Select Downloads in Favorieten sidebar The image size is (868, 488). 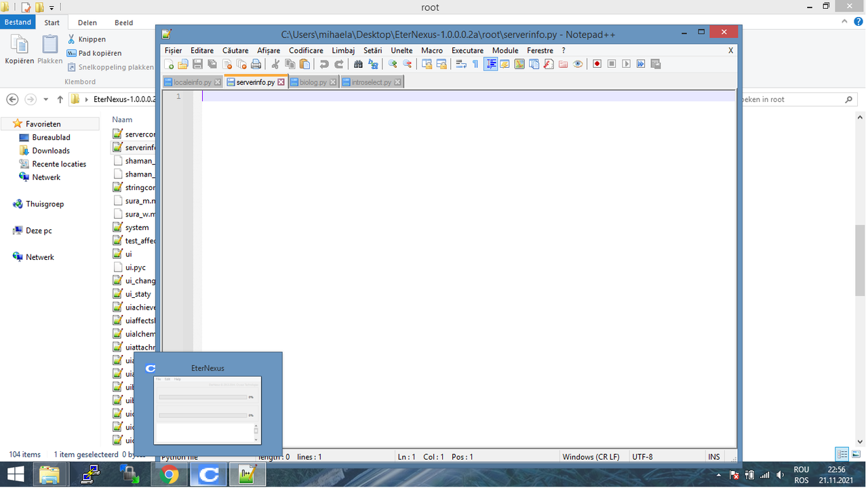point(51,151)
